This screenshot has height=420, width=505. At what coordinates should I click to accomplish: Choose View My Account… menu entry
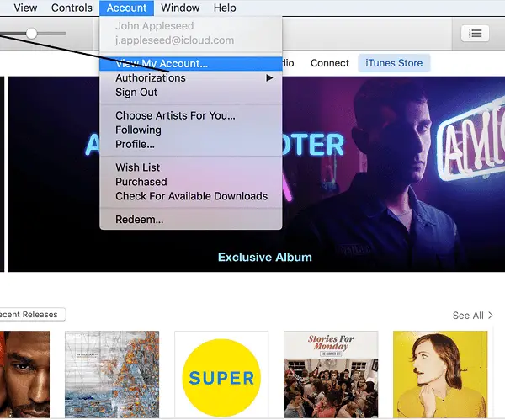tap(191, 64)
